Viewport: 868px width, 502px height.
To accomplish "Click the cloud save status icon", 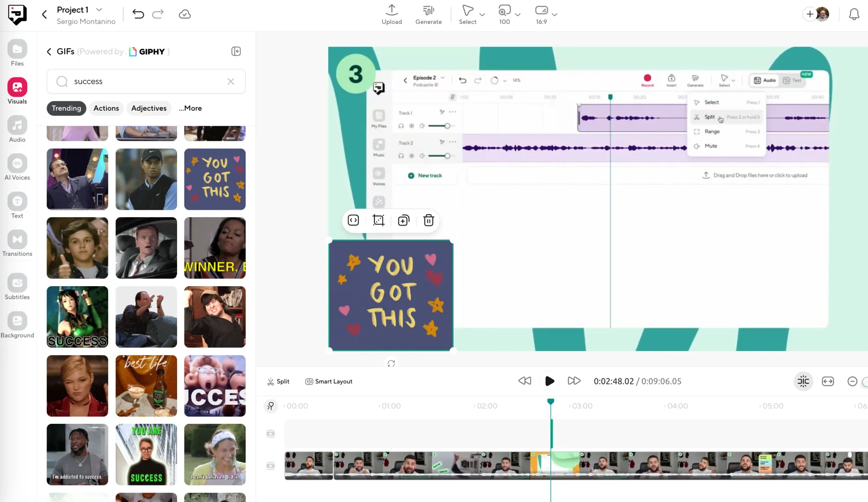I will (184, 14).
